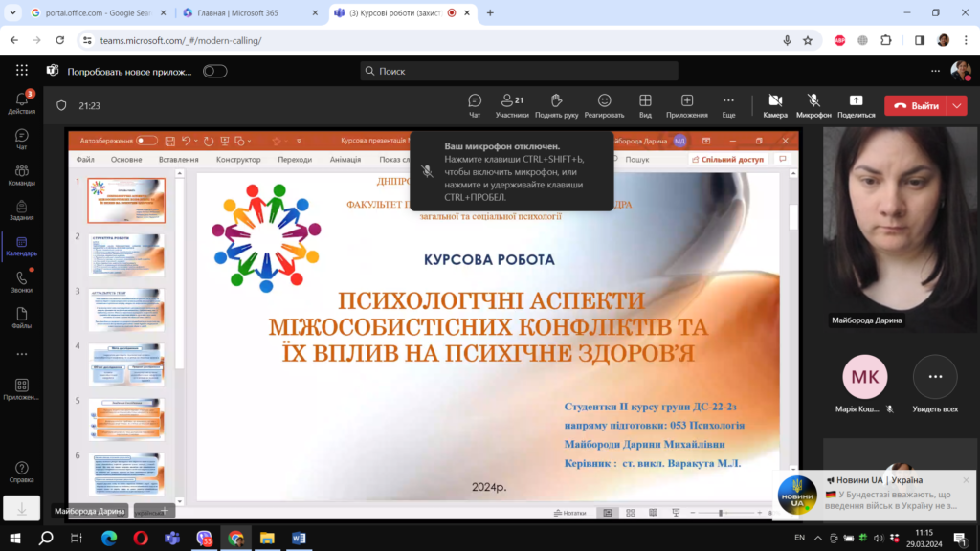Open PowerPoint comments icon
This screenshot has width=980, height=551.
point(782,160)
